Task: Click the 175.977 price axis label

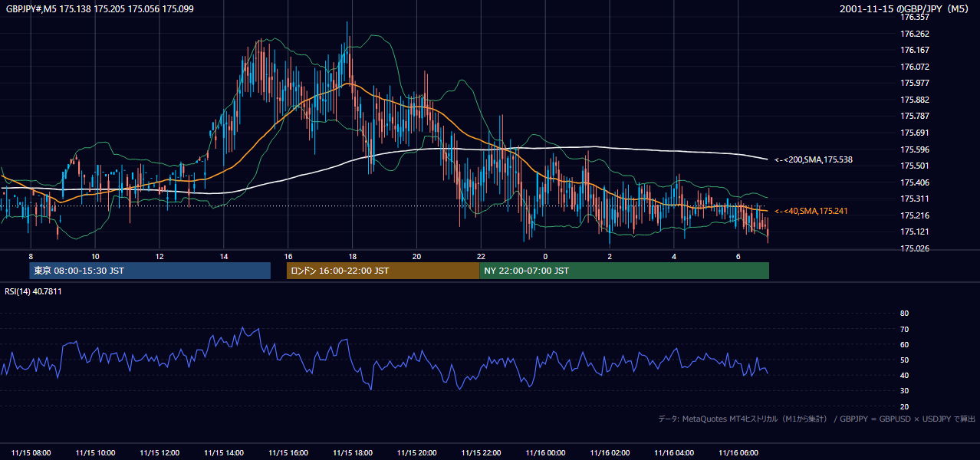Action: 915,83
